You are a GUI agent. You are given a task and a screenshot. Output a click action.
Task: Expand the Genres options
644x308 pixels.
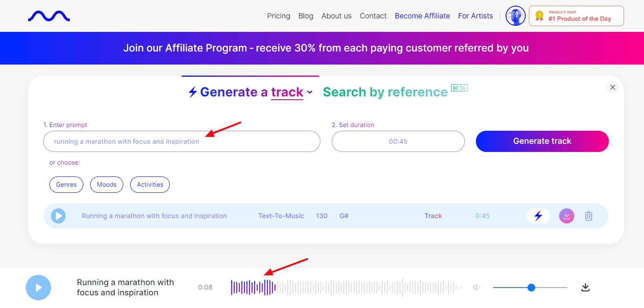point(66,185)
